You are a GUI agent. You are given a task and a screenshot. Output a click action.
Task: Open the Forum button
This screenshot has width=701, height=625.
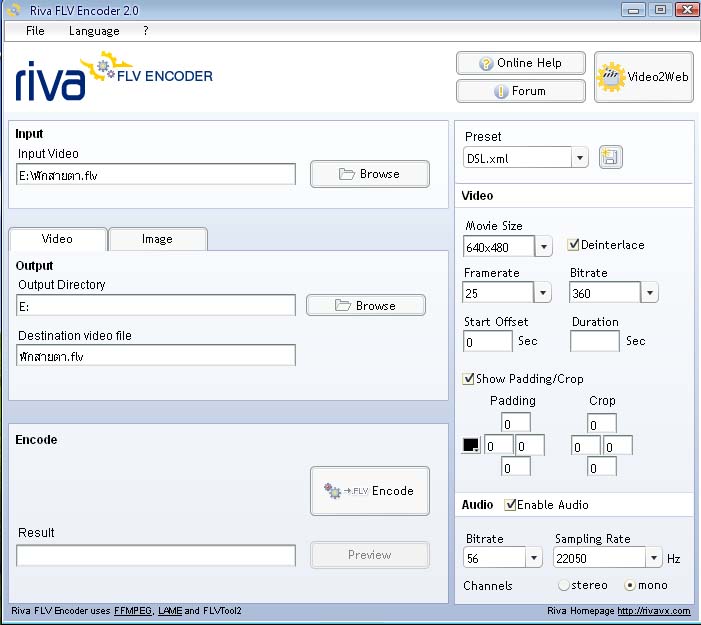(x=521, y=91)
